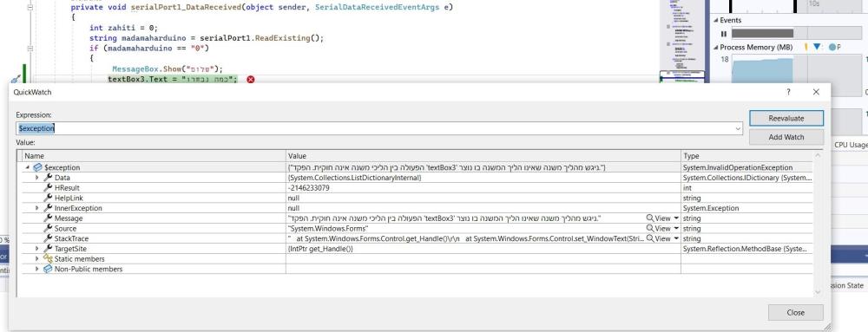Select the {IntPtr get_Handle()} TargetSite value
868x332 pixels.
(320, 249)
